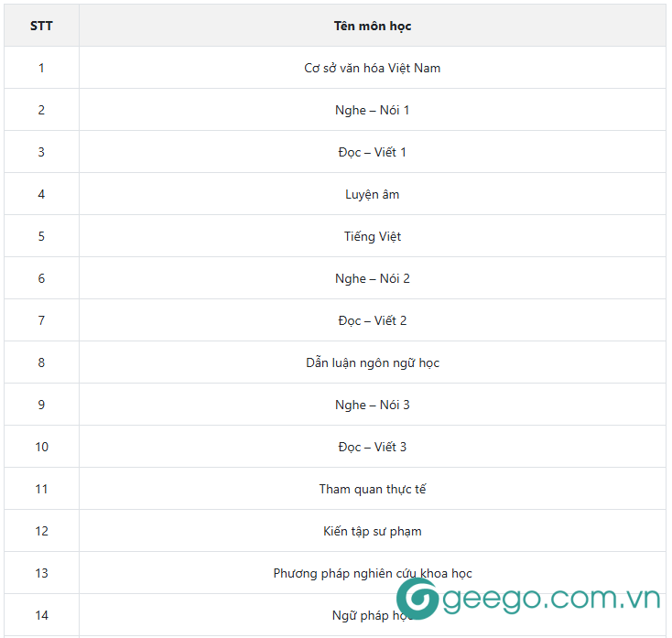Select the Cơ sở văn hóa Việt Nam cell

(x=373, y=68)
